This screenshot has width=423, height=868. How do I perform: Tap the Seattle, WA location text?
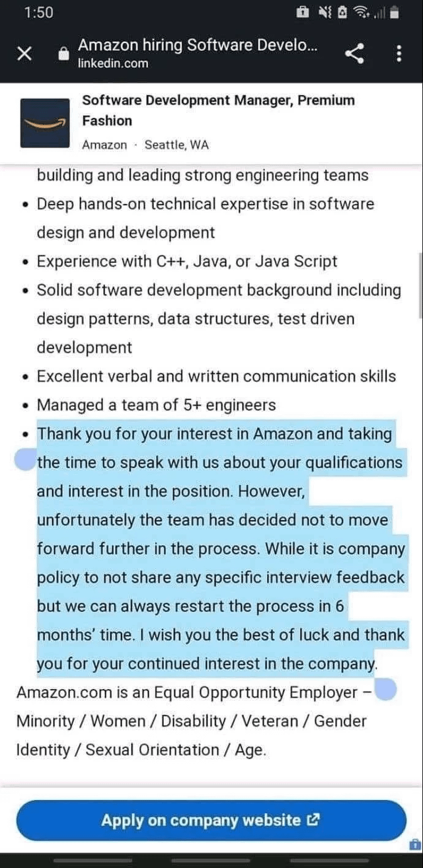click(176, 145)
